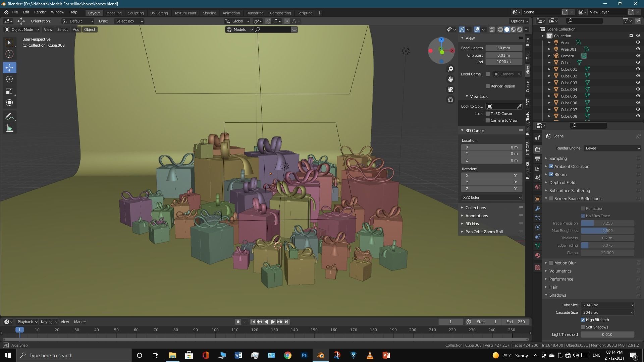
Task: Adjust the Max Roughness slider
Action: click(x=607, y=231)
